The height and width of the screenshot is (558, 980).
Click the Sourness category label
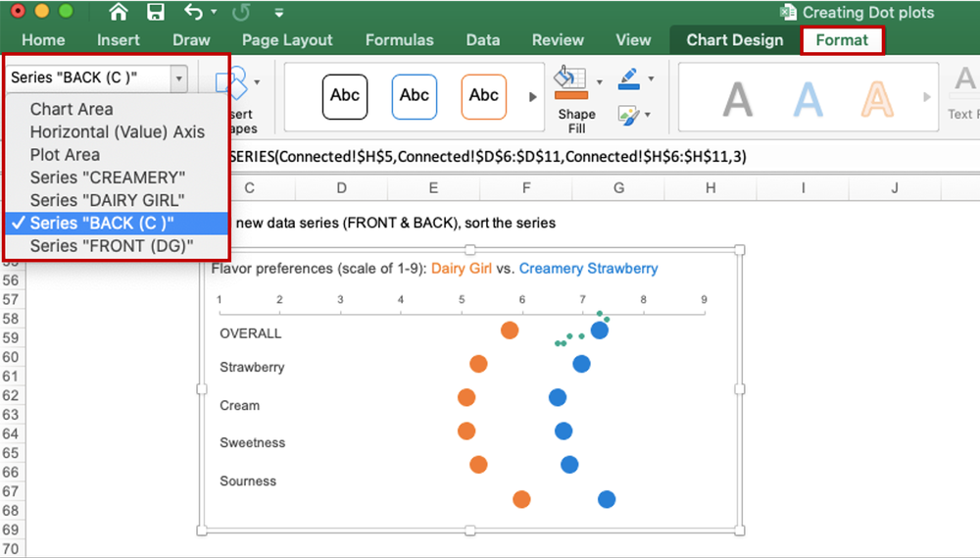pos(248,482)
